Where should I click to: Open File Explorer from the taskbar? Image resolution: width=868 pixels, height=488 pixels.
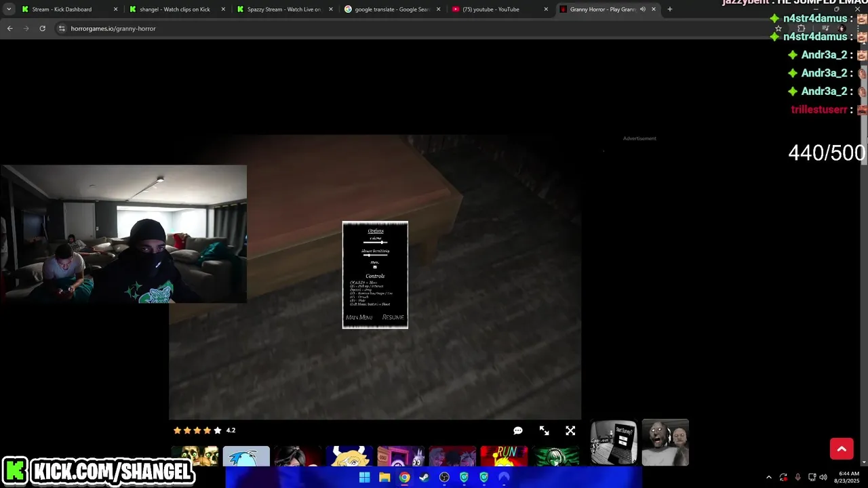coord(384,477)
